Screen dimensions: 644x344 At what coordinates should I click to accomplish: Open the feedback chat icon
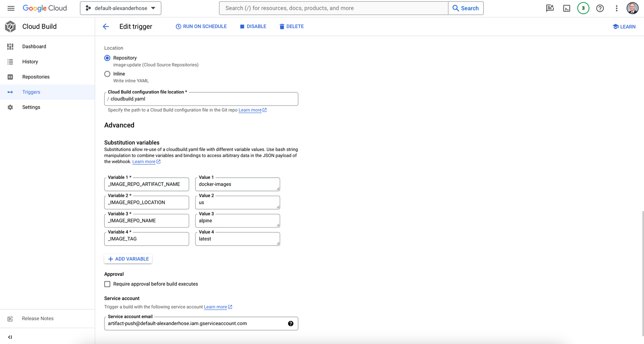(550, 8)
